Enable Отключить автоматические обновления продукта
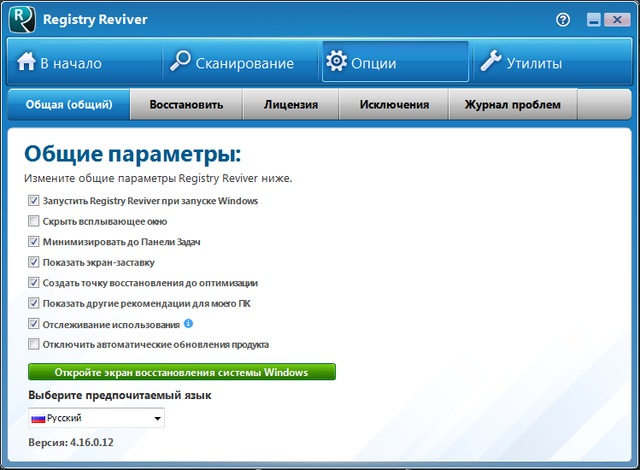The image size is (640, 470). pyautogui.click(x=34, y=345)
